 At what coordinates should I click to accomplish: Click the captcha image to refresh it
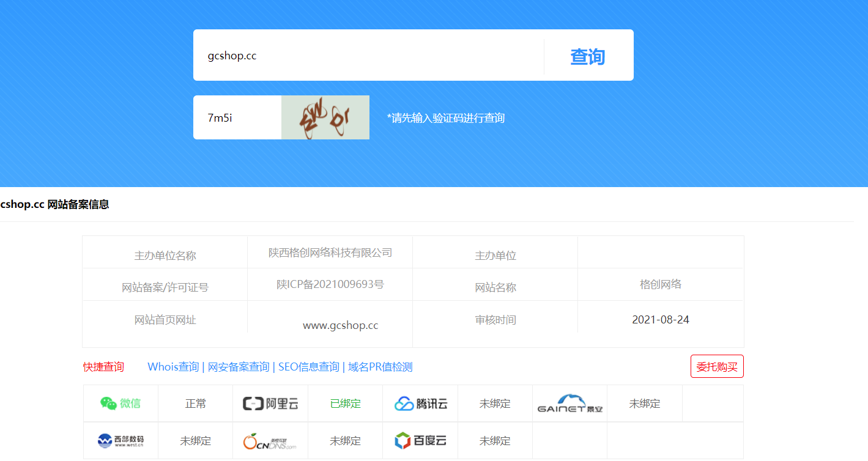pos(325,117)
